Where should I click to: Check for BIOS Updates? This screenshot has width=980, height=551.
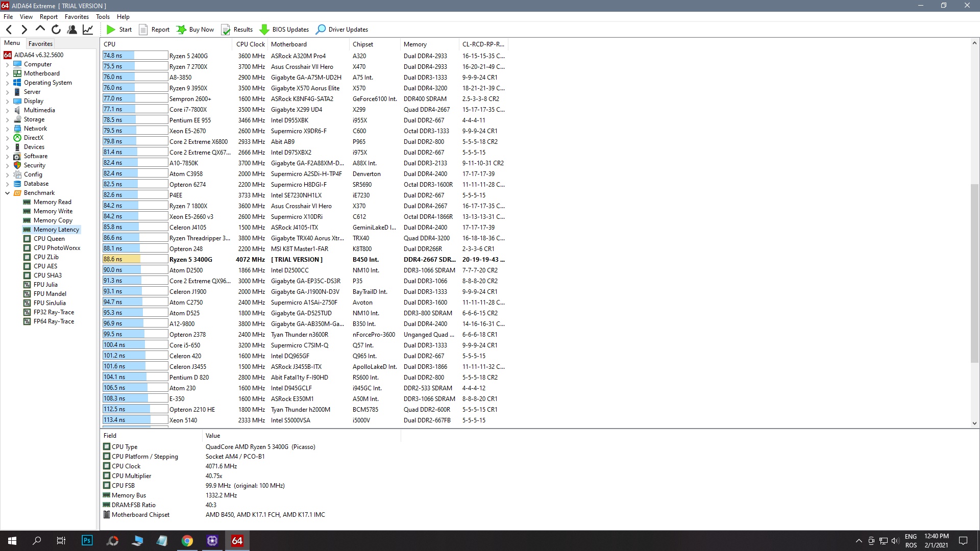[284, 30]
